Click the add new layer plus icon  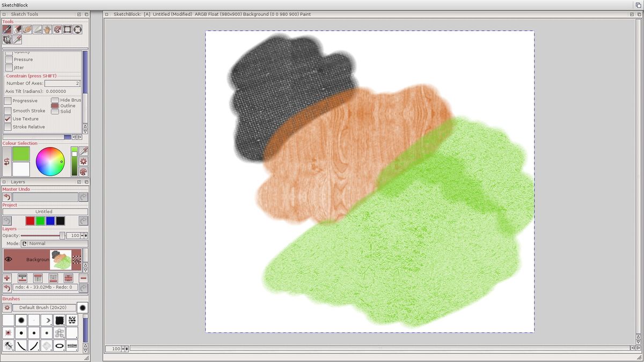(x=7, y=278)
